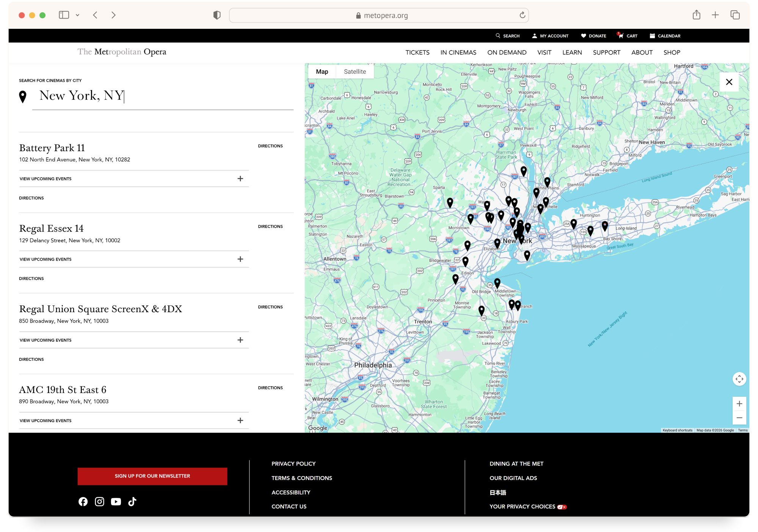Click the Safari sidebar toggle icon
Image resolution: width=758 pixels, height=532 pixels.
(64, 15)
